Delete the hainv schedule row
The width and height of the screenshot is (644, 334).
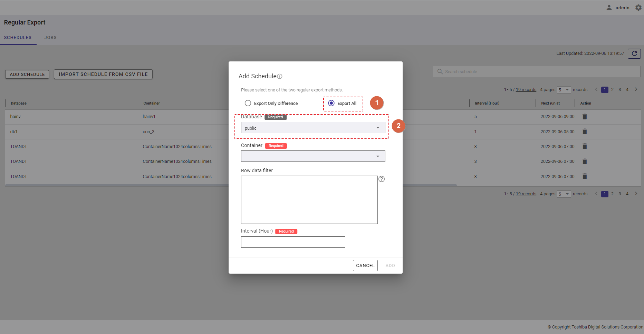(x=585, y=117)
